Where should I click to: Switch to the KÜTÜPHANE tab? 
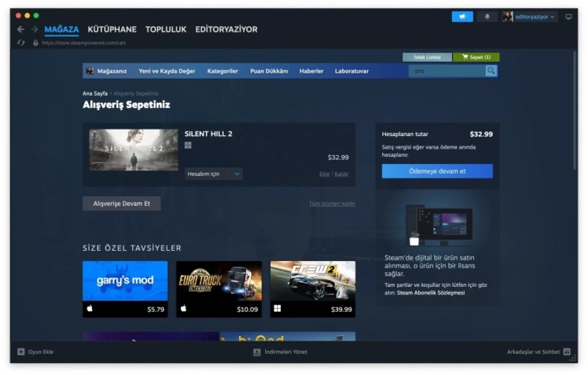(112, 29)
